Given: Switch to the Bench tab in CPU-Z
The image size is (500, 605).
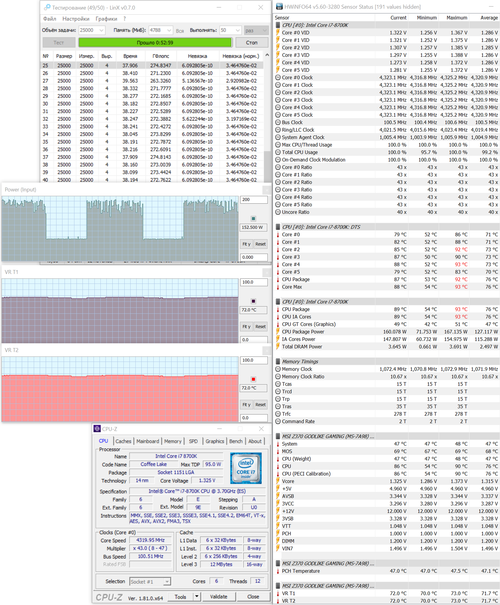Looking at the screenshot, I should click(236, 441).
